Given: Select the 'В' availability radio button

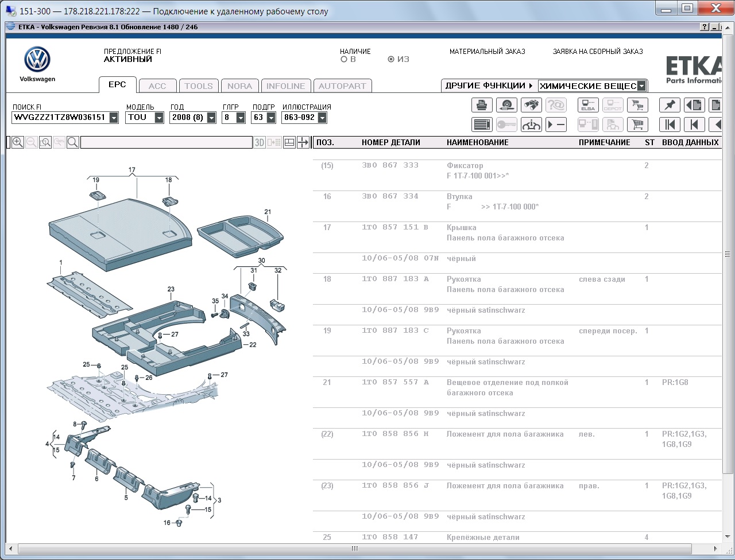Looking at the screenshot, I should (343, 59).
